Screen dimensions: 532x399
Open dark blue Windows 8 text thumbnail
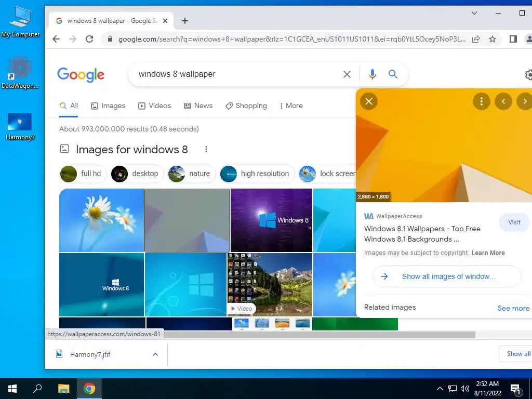coord(101,285)
